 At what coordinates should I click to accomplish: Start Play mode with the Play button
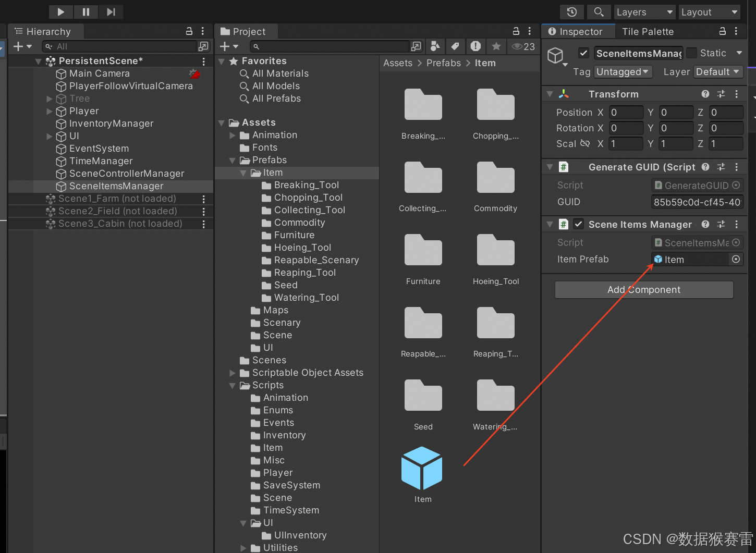(61, 11)
